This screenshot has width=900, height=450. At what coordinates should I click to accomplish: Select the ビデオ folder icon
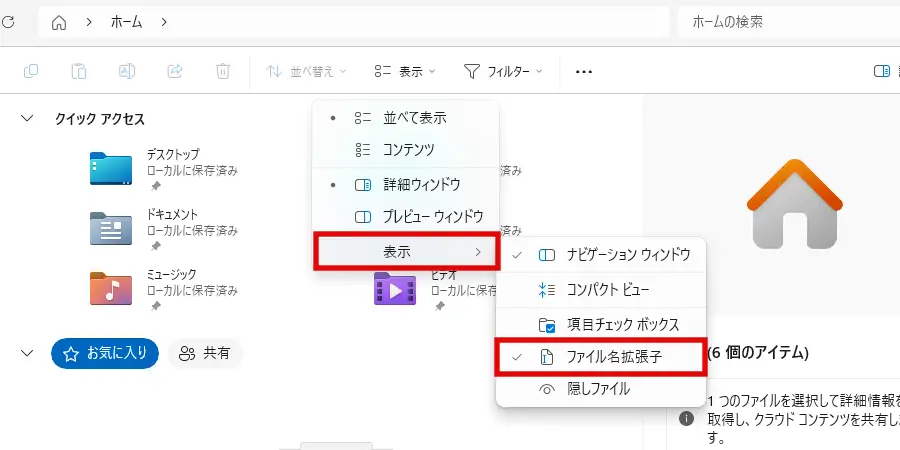click(x=395, y=288)
